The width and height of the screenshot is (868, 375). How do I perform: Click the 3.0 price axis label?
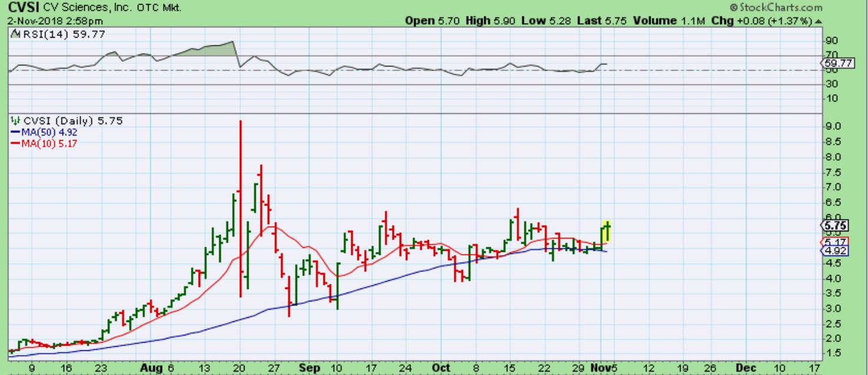tap(833, 308)
